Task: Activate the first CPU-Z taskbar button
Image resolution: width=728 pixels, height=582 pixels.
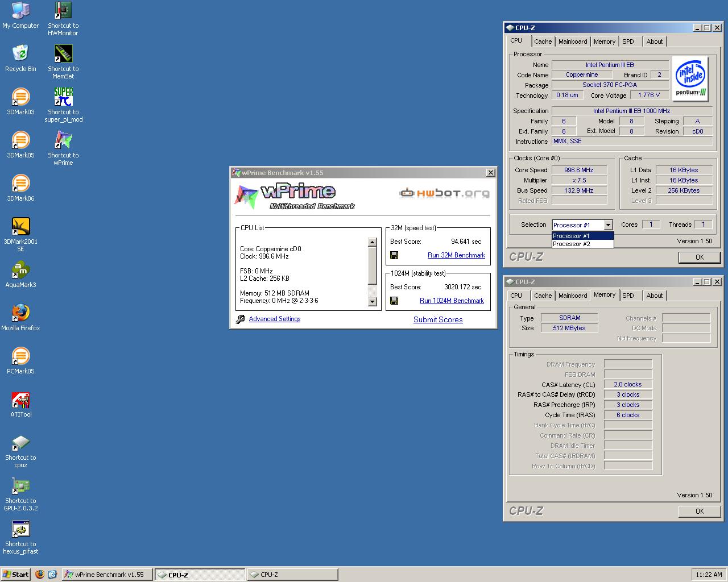Action: click(200, 575)
